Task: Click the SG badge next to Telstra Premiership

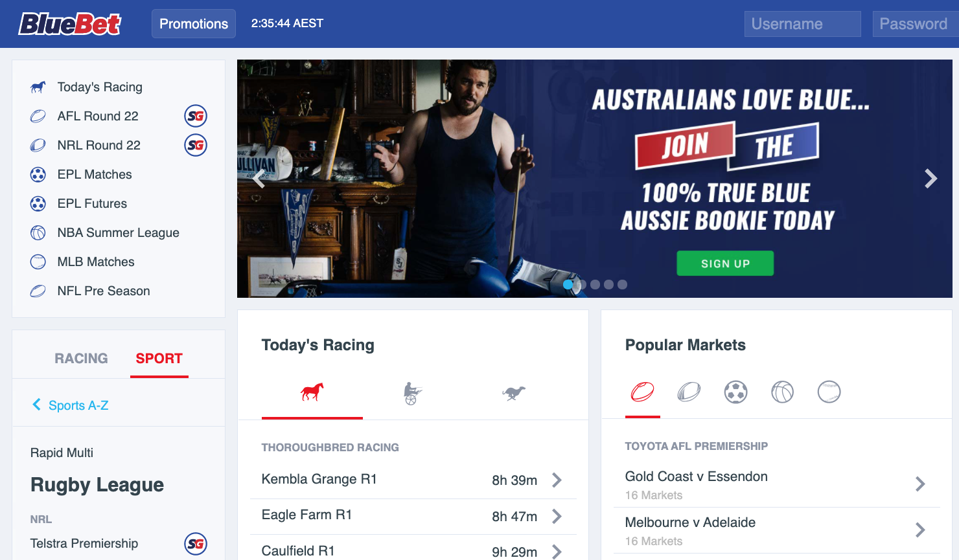Action: click(x=196, y=544)
